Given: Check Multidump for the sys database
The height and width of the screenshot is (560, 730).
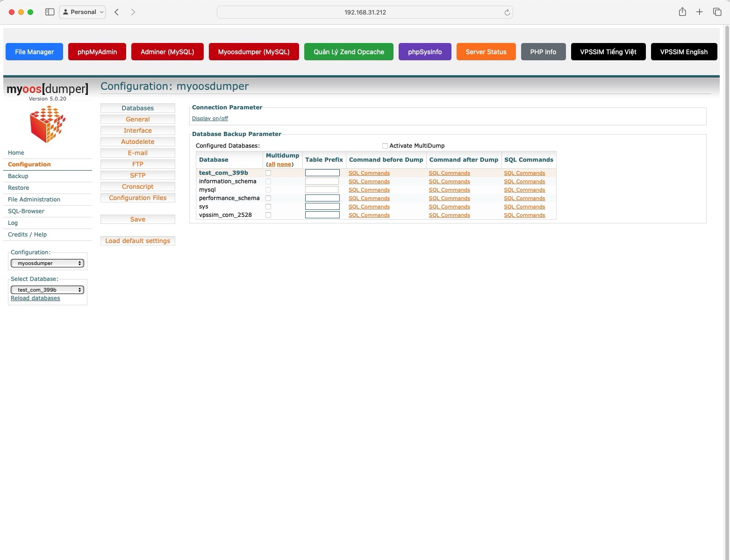Looking at the screenshot, I should 268,207.
